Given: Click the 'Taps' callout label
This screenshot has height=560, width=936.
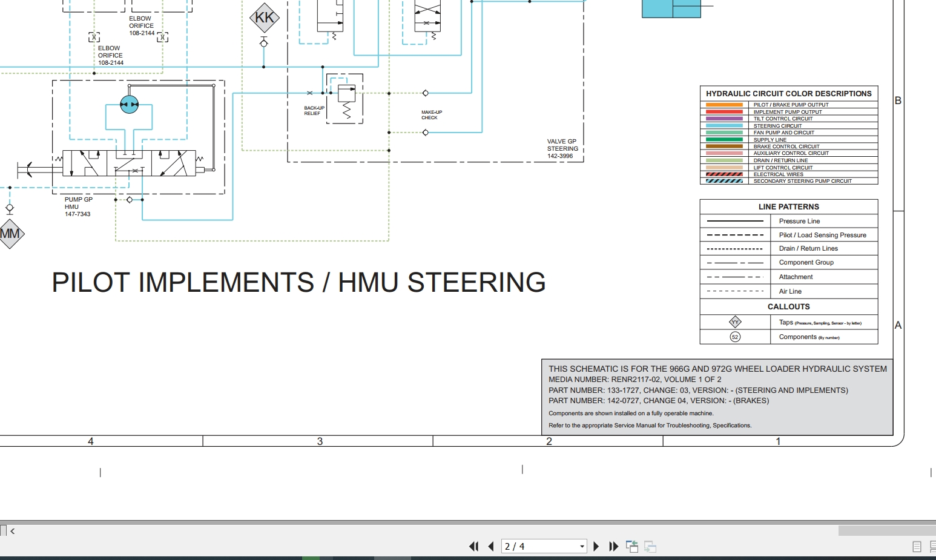Looking at the screenshot, I should (x=820, y=323).
